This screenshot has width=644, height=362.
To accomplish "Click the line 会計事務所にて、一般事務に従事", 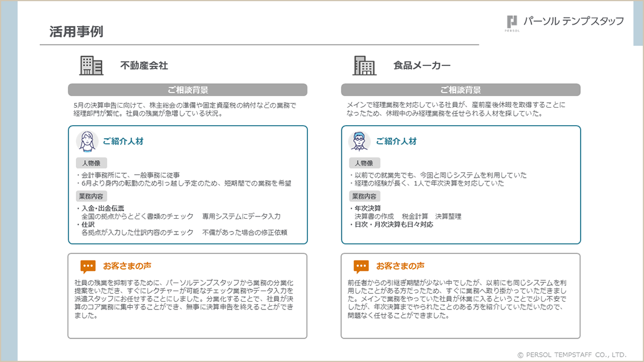I will tap(128, 175).
